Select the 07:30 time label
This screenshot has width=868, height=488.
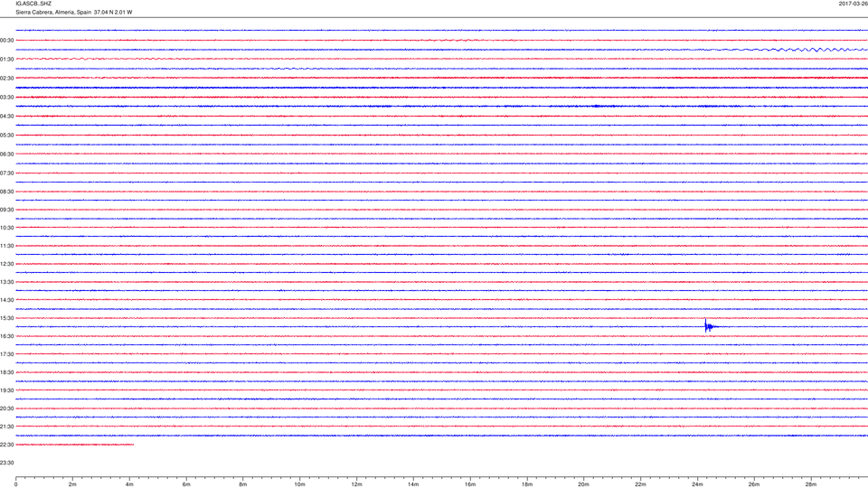point(6,174)
